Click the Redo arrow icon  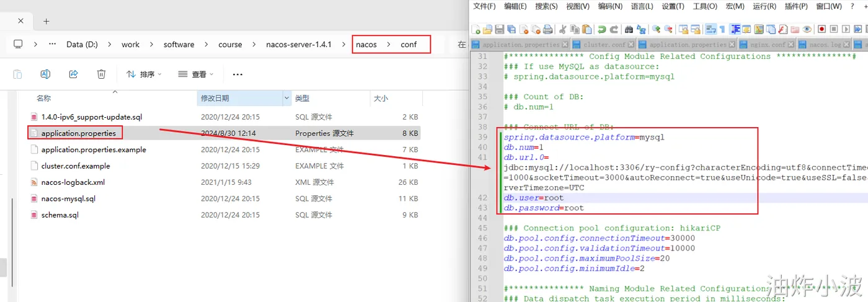coord(614,29)
